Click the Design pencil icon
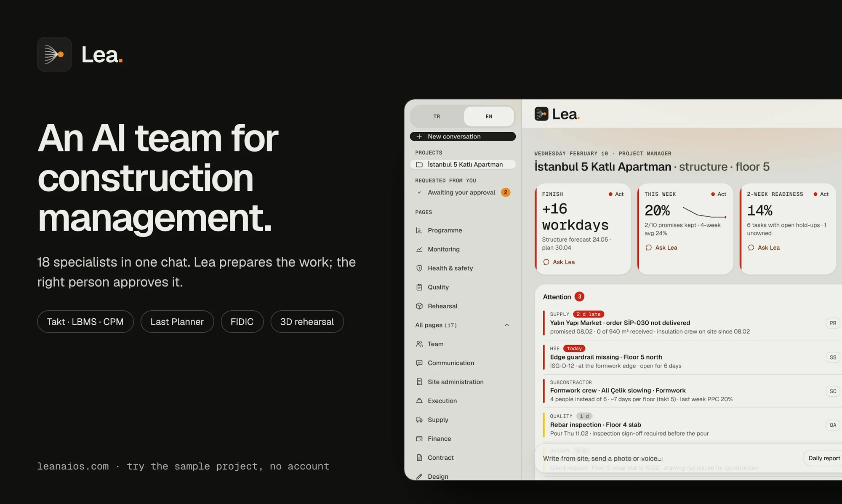The width and height of the screenshot is (842, 504). point(419,477)
